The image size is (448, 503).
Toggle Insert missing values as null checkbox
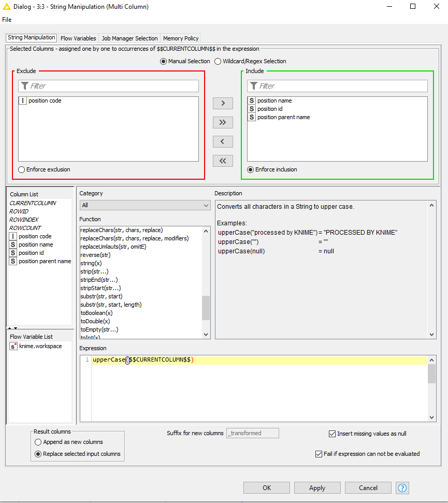(x=332, y=434)
